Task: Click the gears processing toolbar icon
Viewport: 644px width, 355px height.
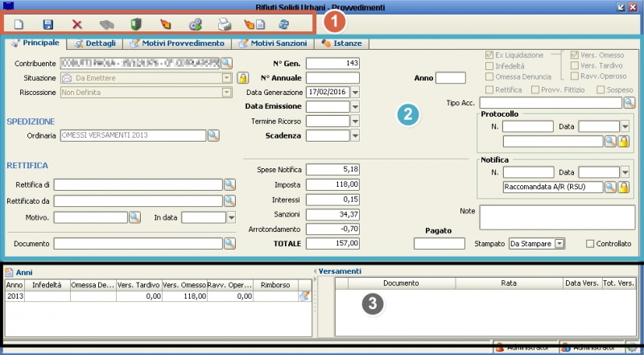Action: (x=196, y=25)
